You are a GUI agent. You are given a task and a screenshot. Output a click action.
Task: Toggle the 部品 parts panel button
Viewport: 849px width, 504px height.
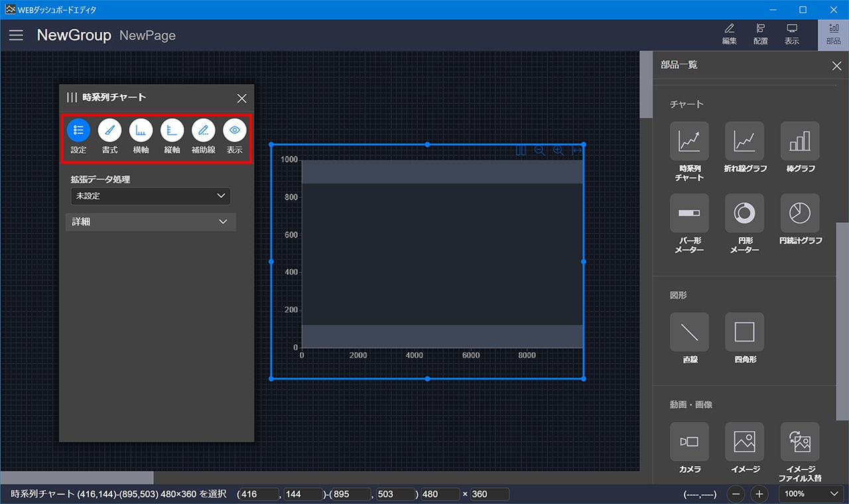(x=833, y=34)
